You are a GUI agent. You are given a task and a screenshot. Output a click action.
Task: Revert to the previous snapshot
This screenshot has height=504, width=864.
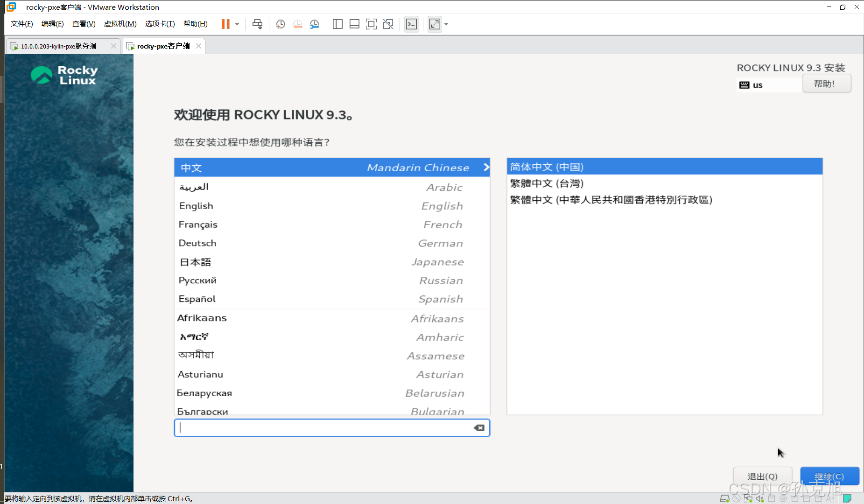pos(298,24)
